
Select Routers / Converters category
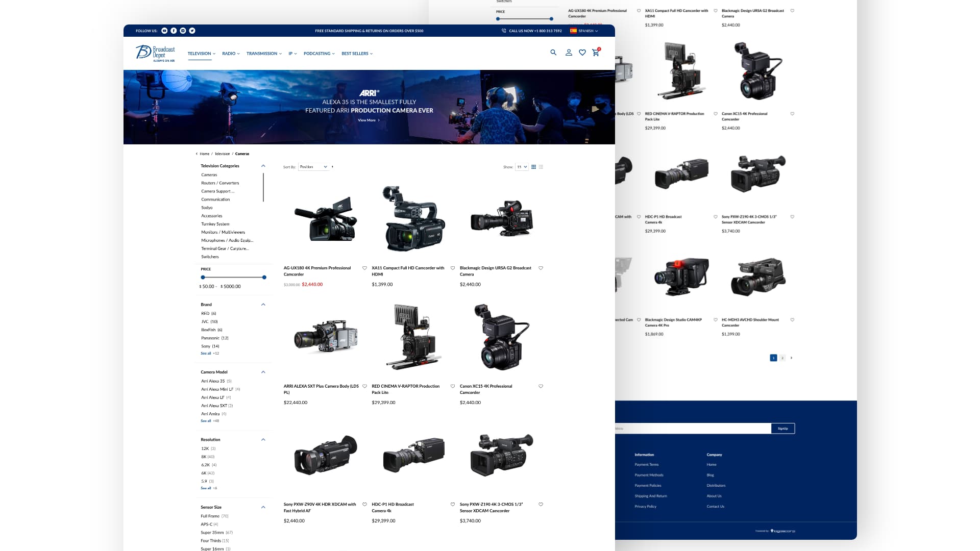tap(220, 183)
